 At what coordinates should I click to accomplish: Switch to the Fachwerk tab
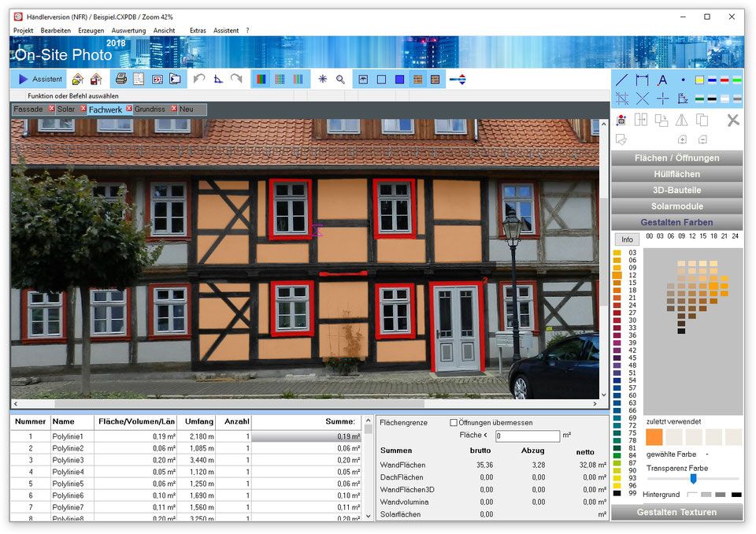pyautogui.click(x=105, y=109)
